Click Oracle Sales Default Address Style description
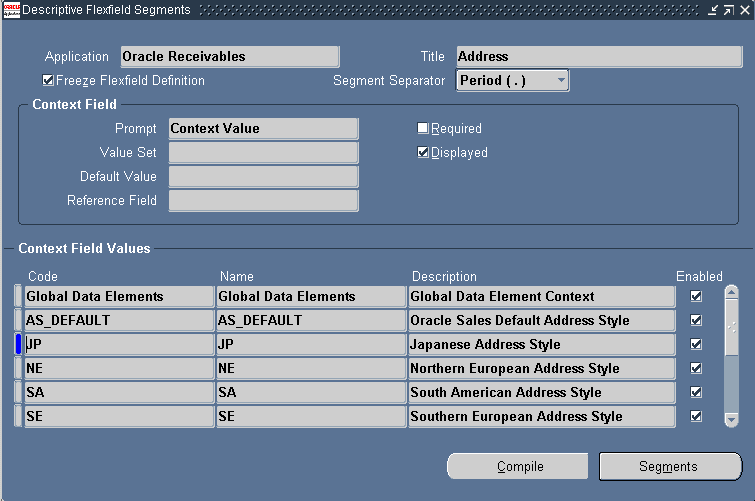 (x=542, y=320)
